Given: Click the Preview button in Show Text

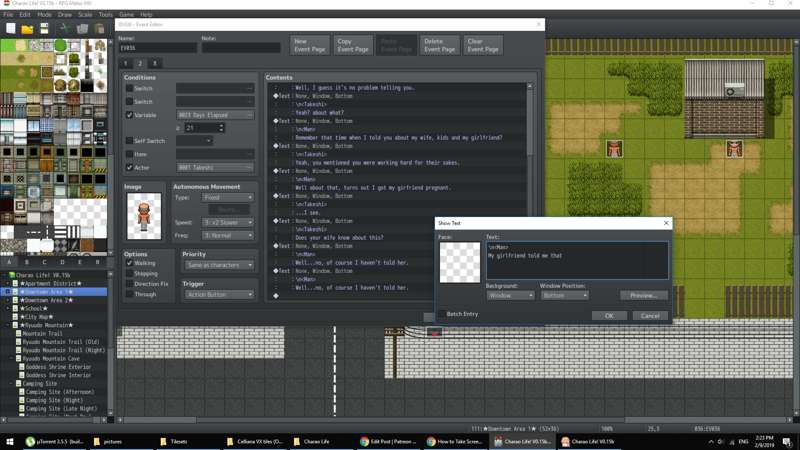Looking at the screenshot, I should pos(643,296).
